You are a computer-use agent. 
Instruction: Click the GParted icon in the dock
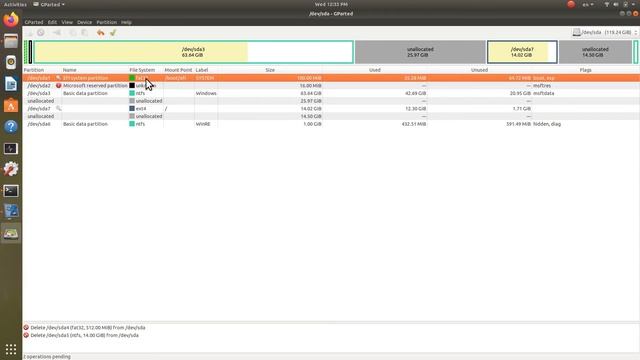click(11, 233)
